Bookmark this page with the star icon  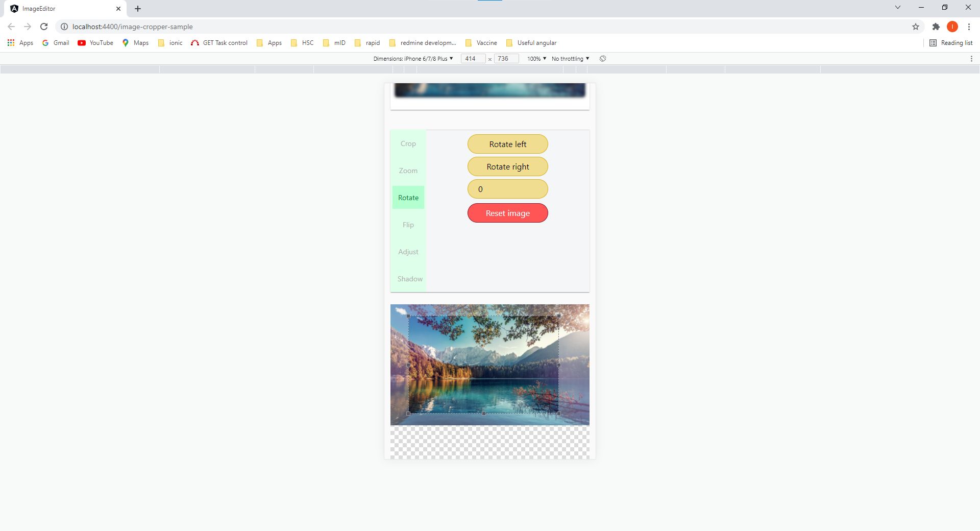tap(916, 27)
